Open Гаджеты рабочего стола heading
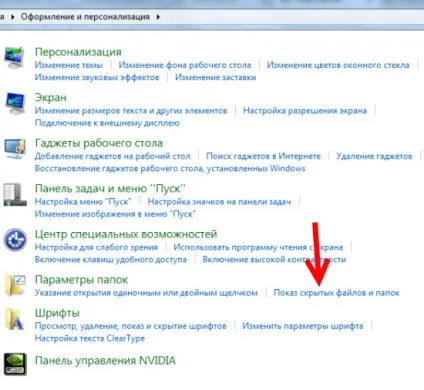The width and height of the screenshot is (424, 390). [99, 143]
